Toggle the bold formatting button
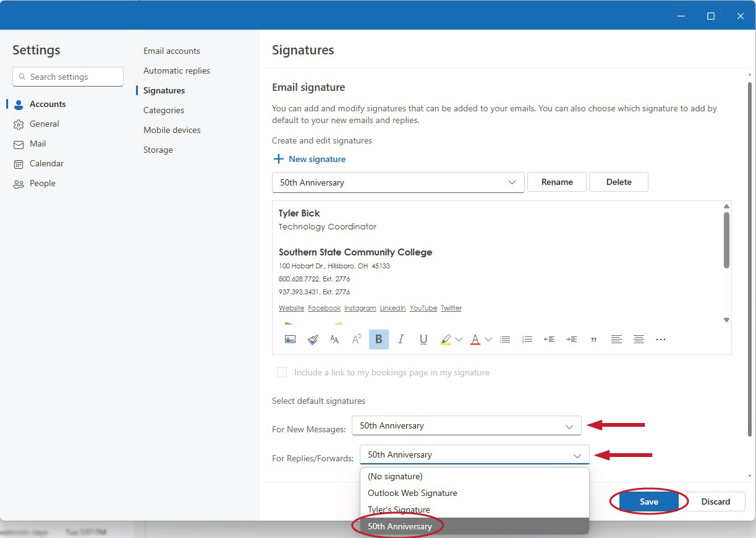The image size is (756, 538). coord(379,339)
